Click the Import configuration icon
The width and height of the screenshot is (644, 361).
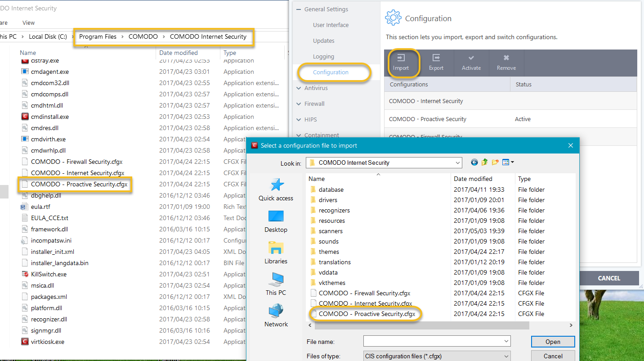point(401,58)
